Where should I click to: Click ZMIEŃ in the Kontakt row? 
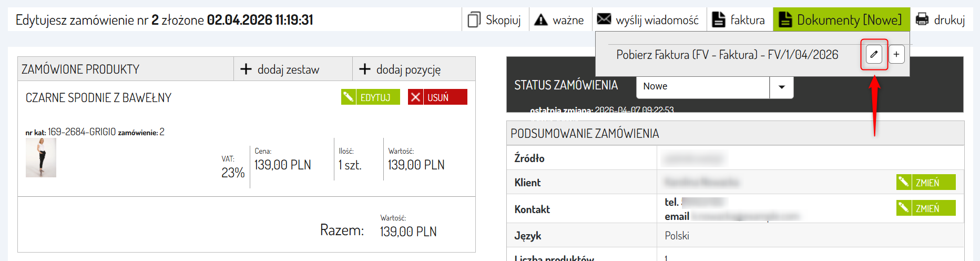(926, 208)
